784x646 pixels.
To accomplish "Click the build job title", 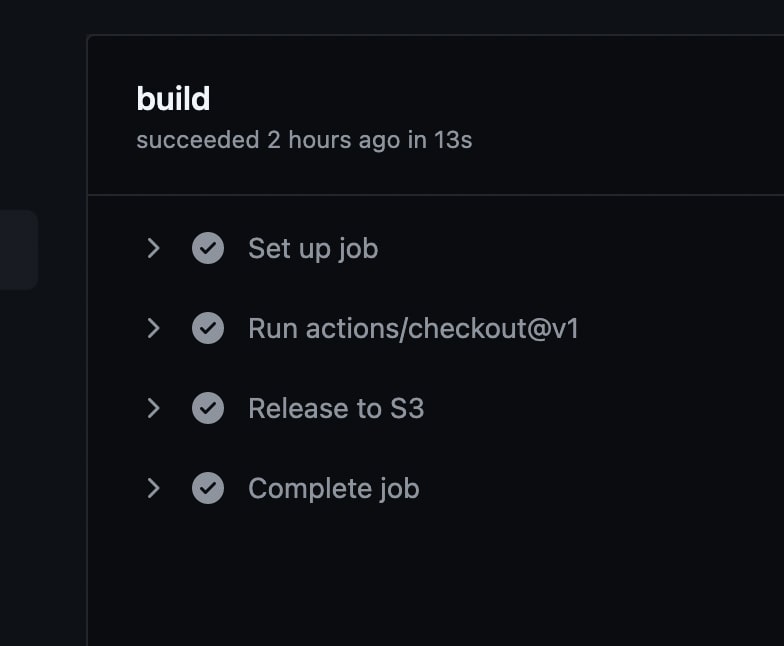I will tap(173, 98).
